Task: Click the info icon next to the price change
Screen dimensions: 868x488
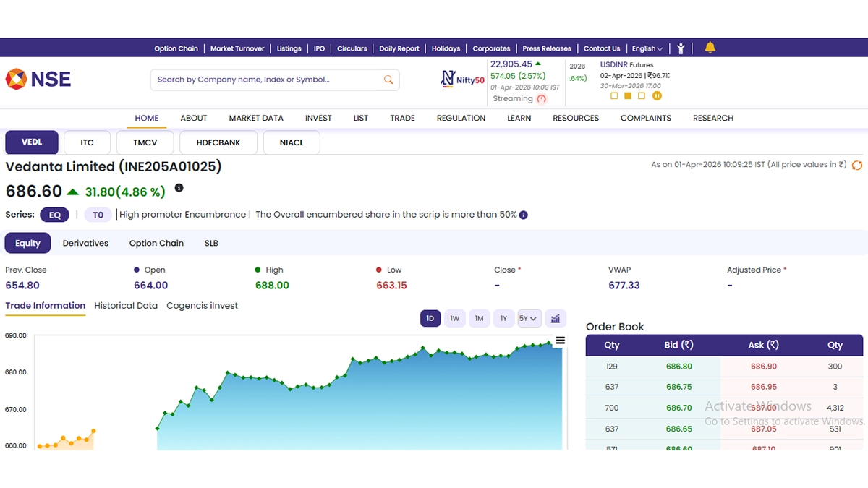Action: 179,188
